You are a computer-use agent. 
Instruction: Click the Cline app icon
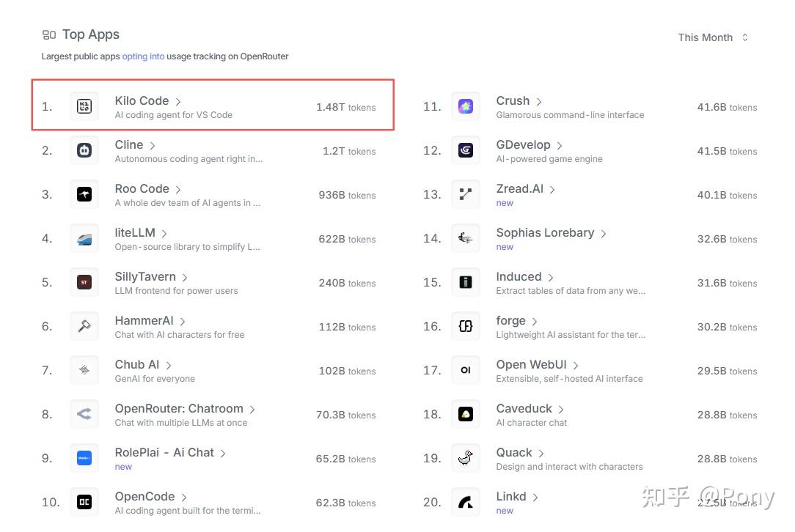(84, 150)
